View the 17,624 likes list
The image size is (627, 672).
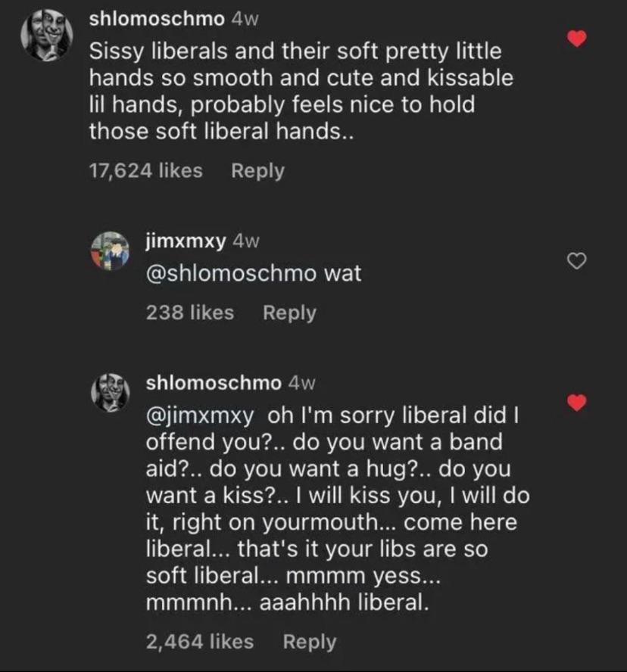click(x=145, y=170)
